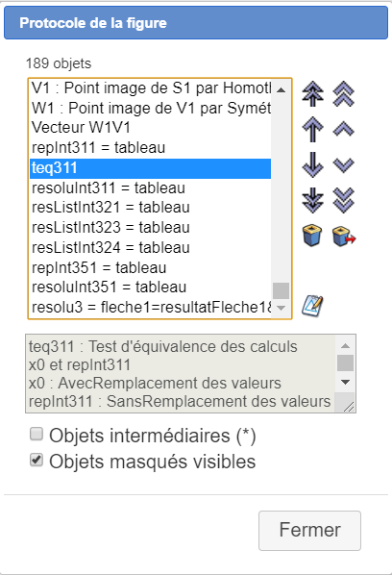Enable Objets intermédiaires (*) checkbox

point(37,435)
